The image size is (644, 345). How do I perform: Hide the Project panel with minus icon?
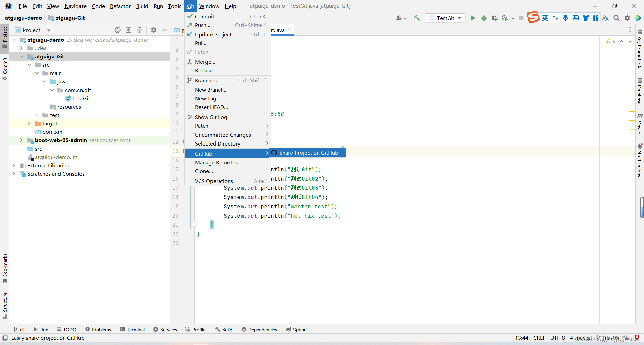[164, 30]
